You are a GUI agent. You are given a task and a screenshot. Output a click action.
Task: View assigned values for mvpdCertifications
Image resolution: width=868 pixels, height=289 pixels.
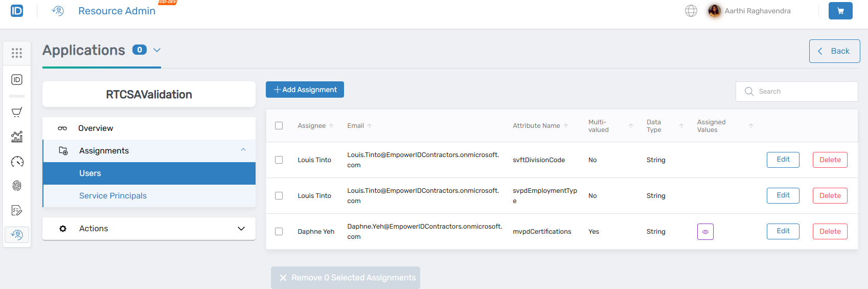[705, 232]
